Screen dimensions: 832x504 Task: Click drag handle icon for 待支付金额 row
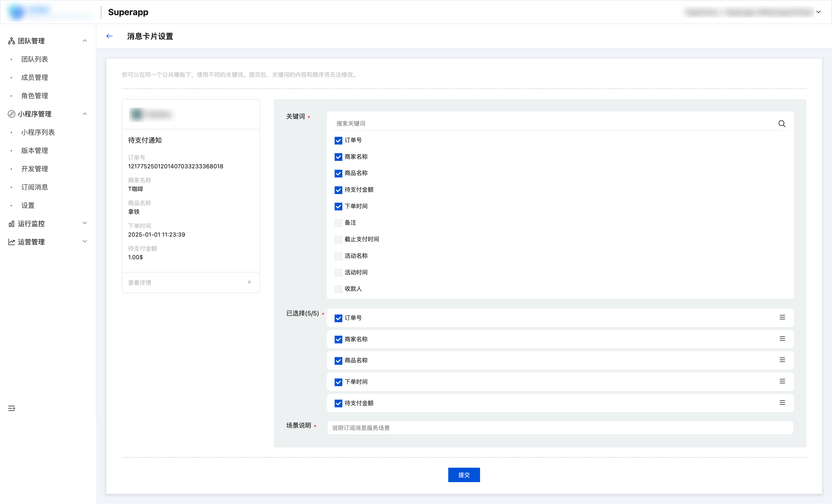click(x=782, y=403)
